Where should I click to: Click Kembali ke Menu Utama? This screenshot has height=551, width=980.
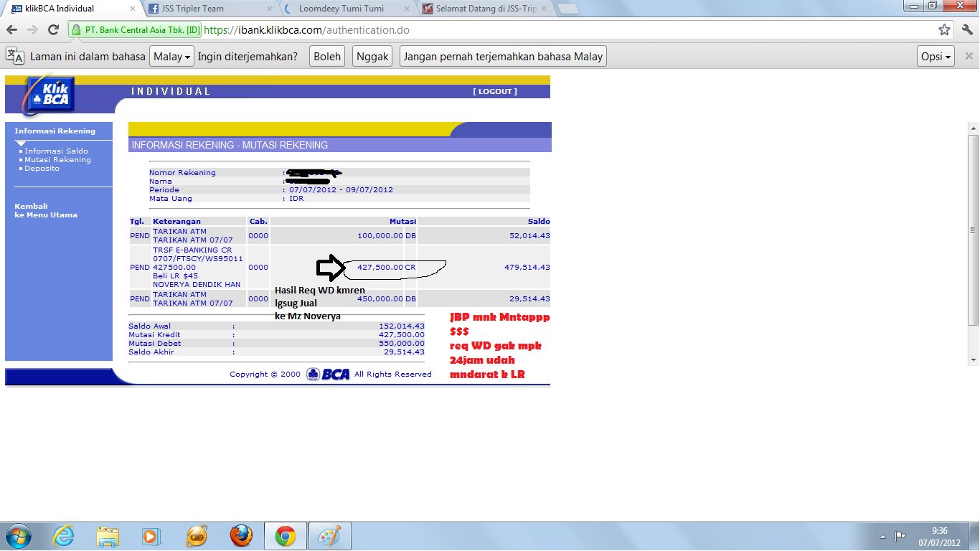pos(46,211)
